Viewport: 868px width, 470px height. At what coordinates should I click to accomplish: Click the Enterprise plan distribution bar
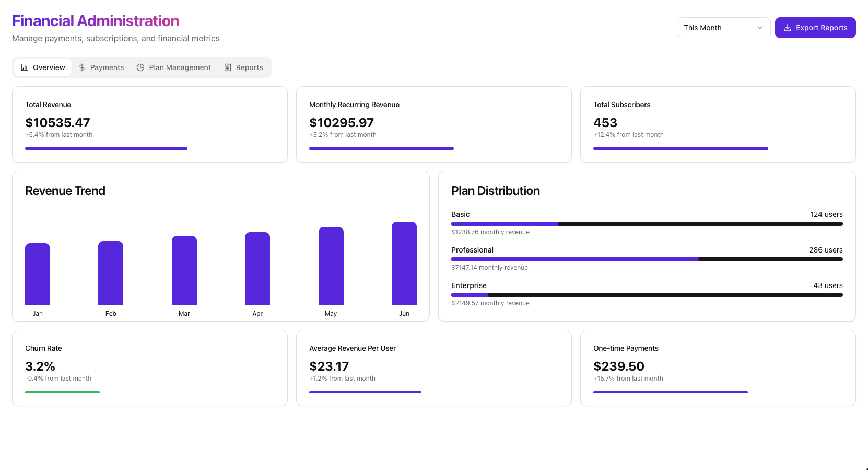647,295
